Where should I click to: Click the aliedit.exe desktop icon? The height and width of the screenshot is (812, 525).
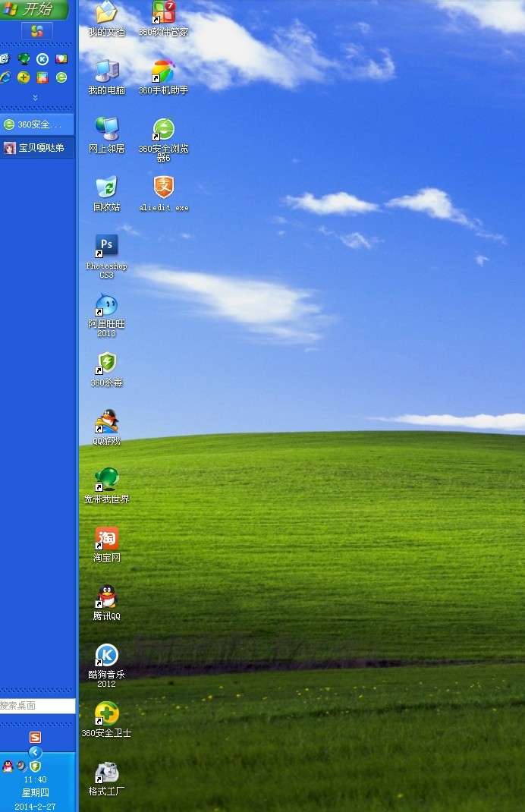click(x=164, y=194)
